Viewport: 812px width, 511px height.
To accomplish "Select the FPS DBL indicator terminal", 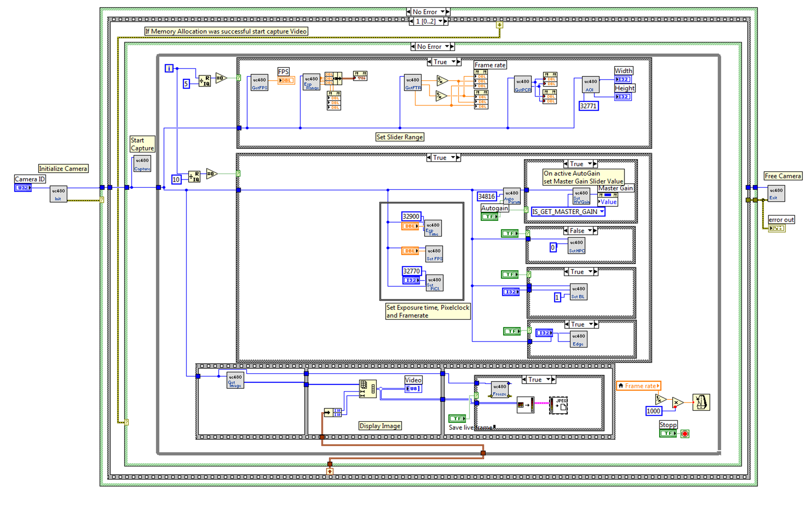I will (286, 80).
